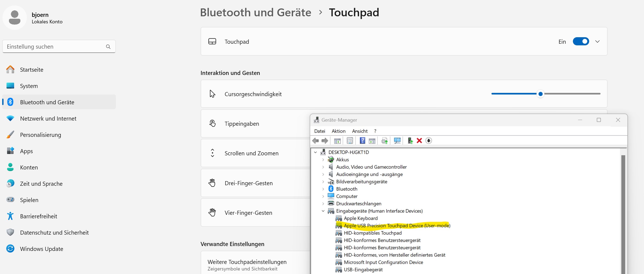Scan for hardware changes using monitor icon

[397, 141]
